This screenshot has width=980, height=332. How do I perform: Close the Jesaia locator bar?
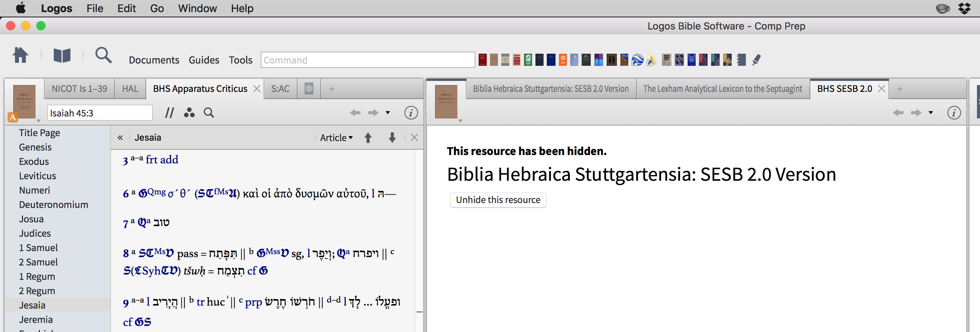click(x=414, y=138)
